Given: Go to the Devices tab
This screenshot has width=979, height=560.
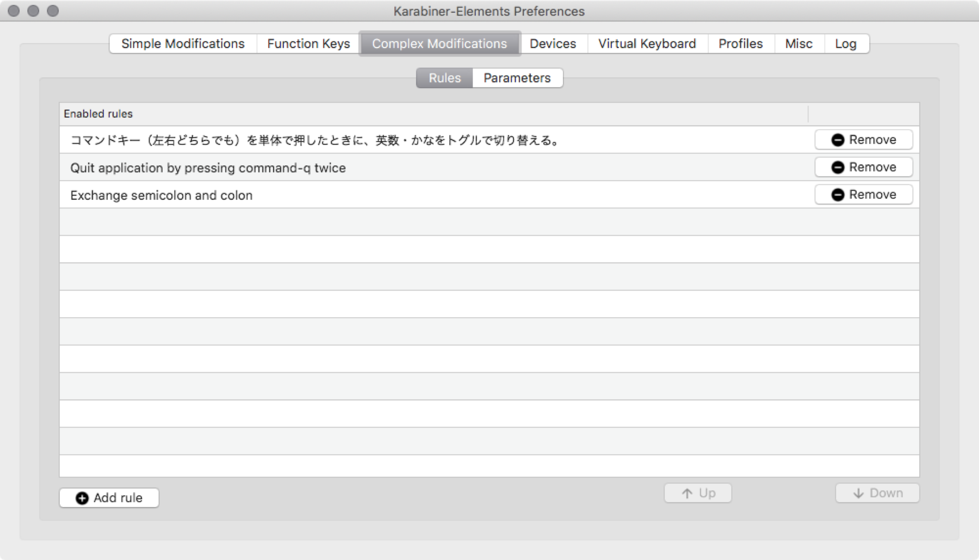Looking at the screenshot, I should (553, 44).
